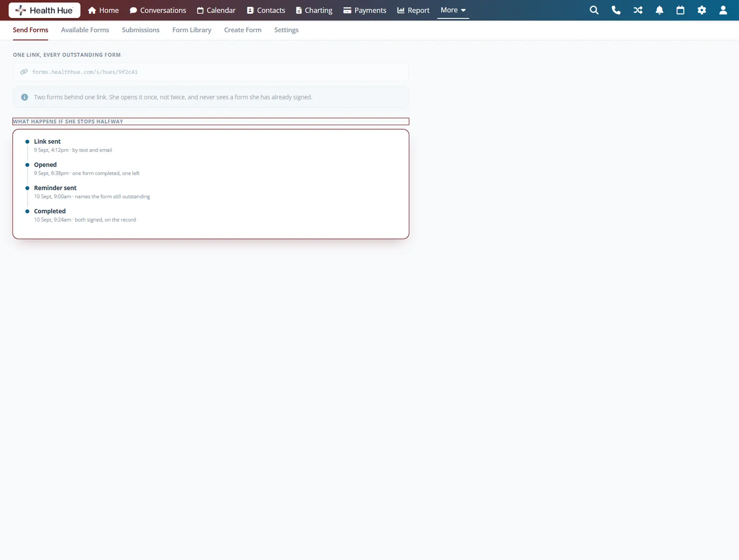Switch to the Settings tab

(x=286, y=30)
